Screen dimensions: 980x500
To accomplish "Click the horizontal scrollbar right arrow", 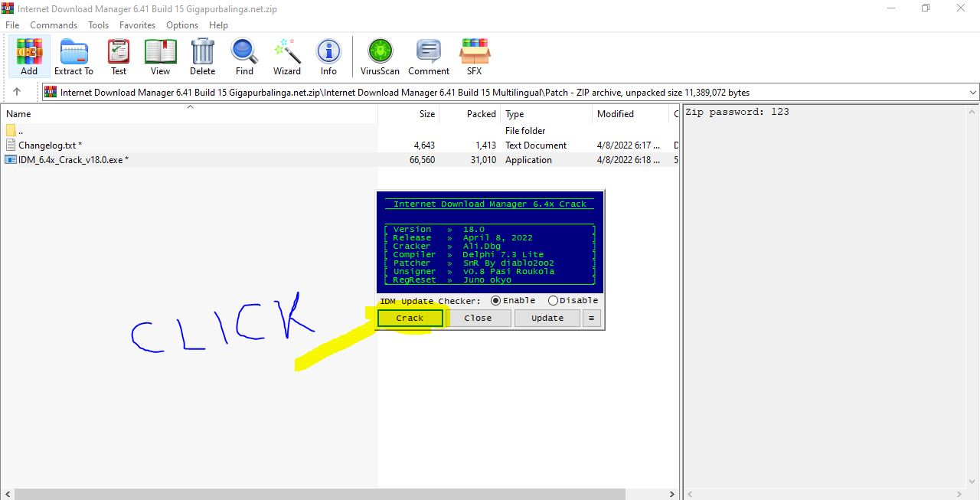I will pyautogui.click(x=672, y=494).
